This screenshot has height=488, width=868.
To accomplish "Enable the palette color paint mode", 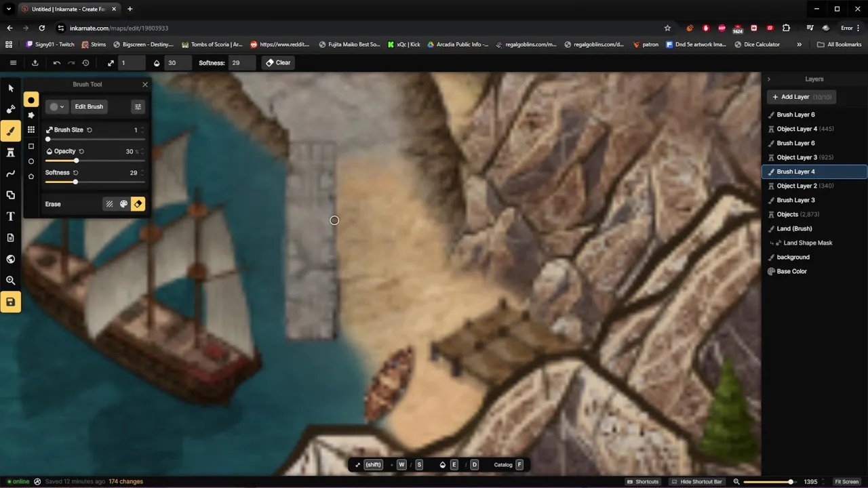I will click(123, 204).
